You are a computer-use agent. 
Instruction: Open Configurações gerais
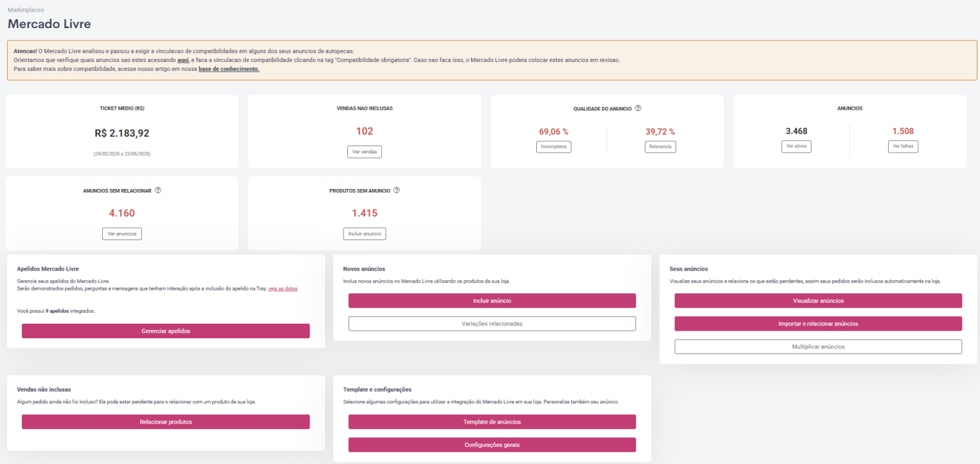[x=492, y=445]
